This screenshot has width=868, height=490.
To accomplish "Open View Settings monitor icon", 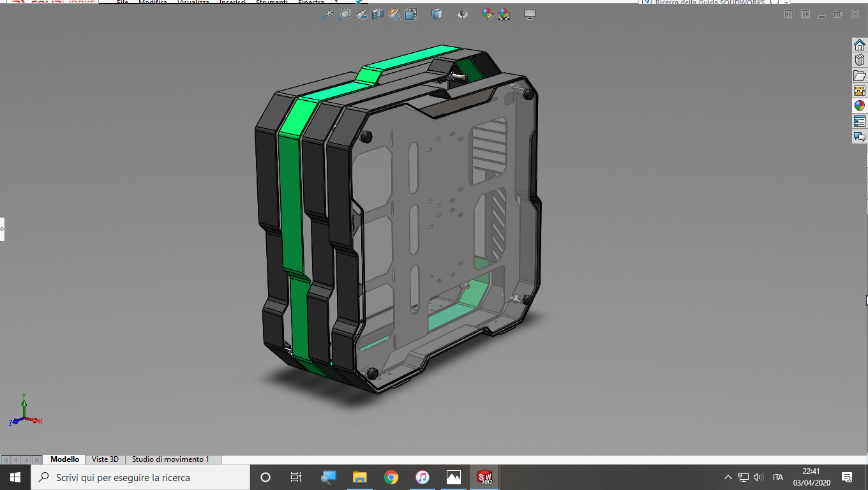I will [x=529, y=14].
